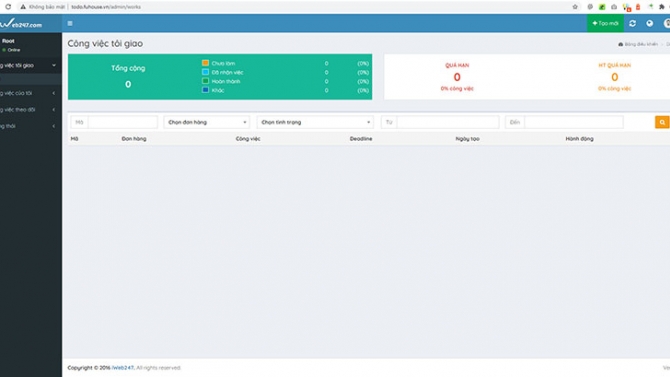Click the sync refresh icon in blue header
This screenshot has width=670, height=377.
632,24
